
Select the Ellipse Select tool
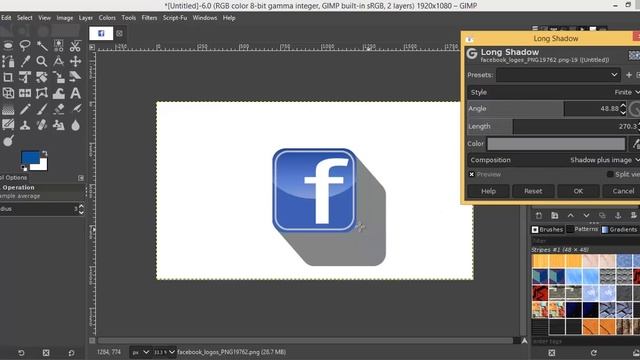click(8, 46)
